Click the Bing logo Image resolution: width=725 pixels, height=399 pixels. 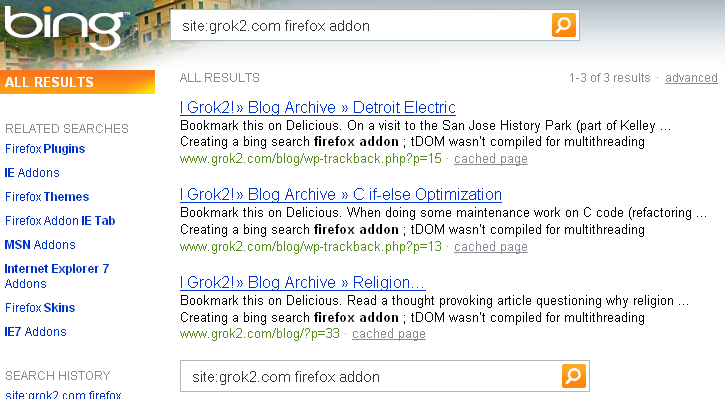point(63,26)
